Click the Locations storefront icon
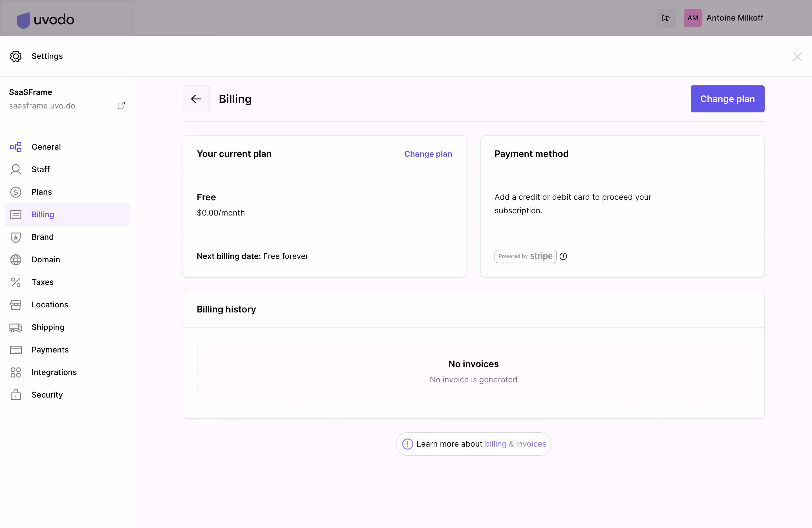This screenshot has height=528, width=812. [x=16, y=305]
